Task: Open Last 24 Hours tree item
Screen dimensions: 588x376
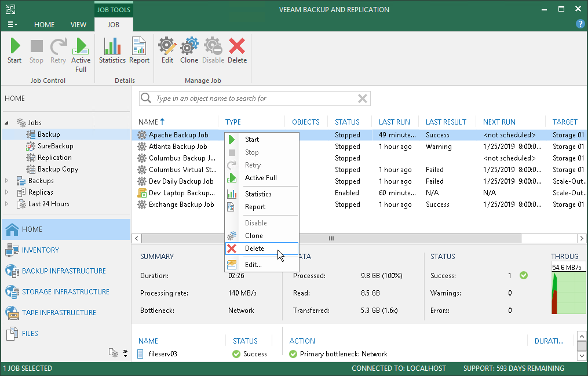Action: (49, 204)
